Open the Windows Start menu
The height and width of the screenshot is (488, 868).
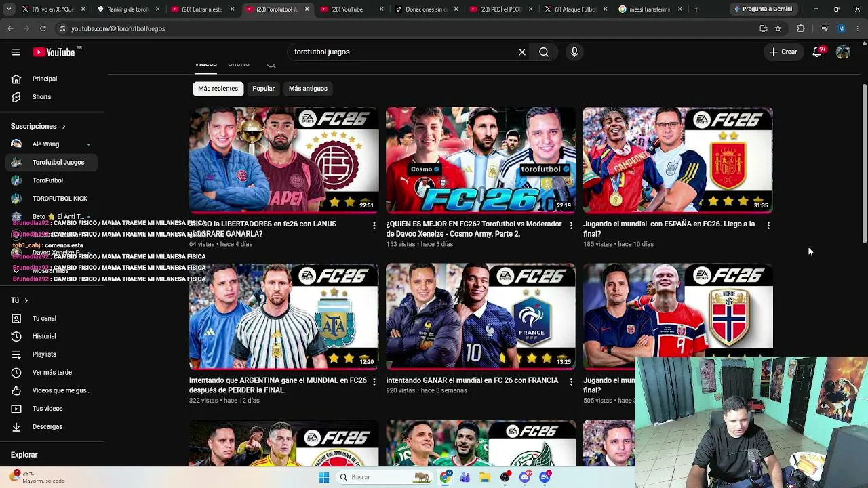click(323, 477)
